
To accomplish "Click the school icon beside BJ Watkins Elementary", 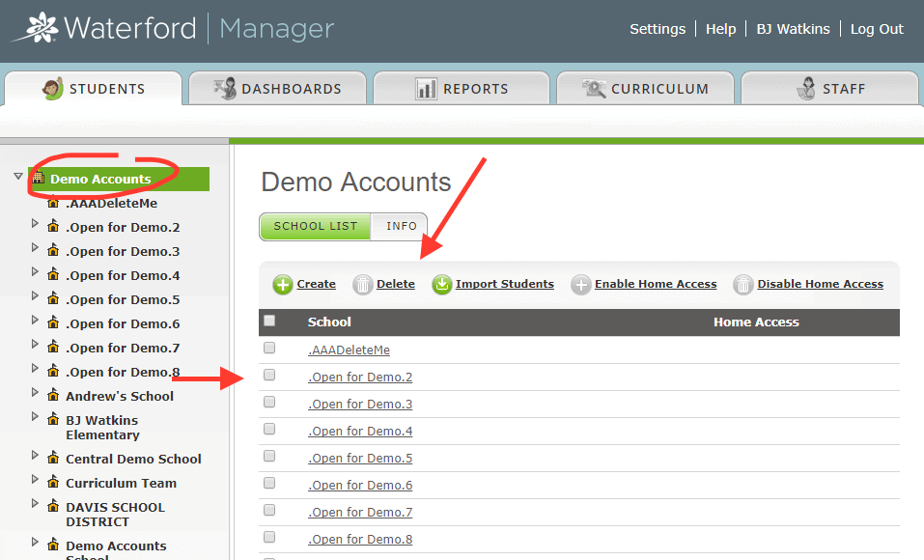I will (x=53, y=419).
